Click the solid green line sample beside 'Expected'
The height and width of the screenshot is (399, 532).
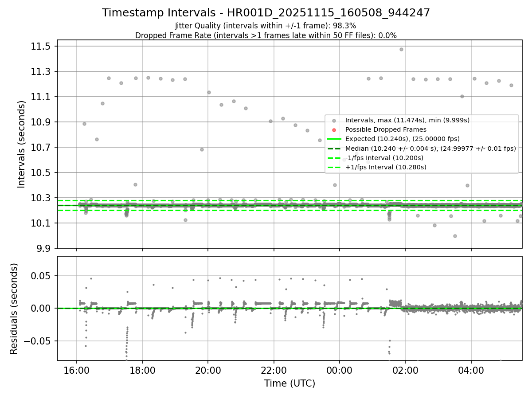[x=334, y=139]
